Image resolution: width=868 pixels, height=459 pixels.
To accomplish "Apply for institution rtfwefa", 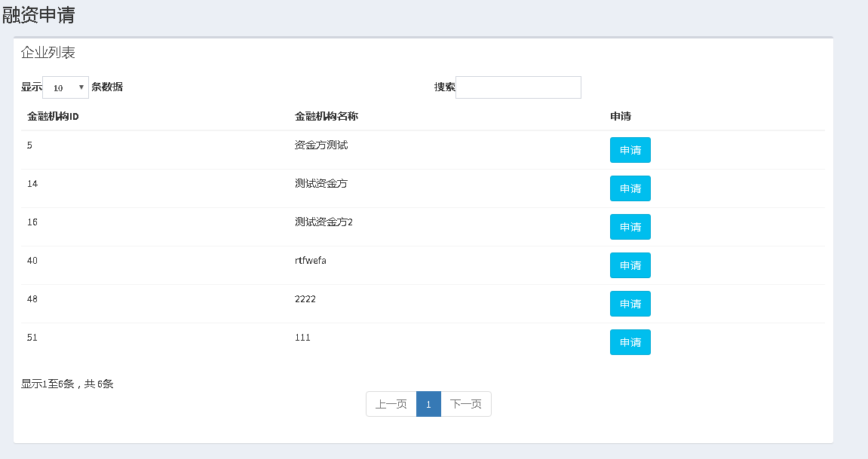I will [x=630, y=265].
